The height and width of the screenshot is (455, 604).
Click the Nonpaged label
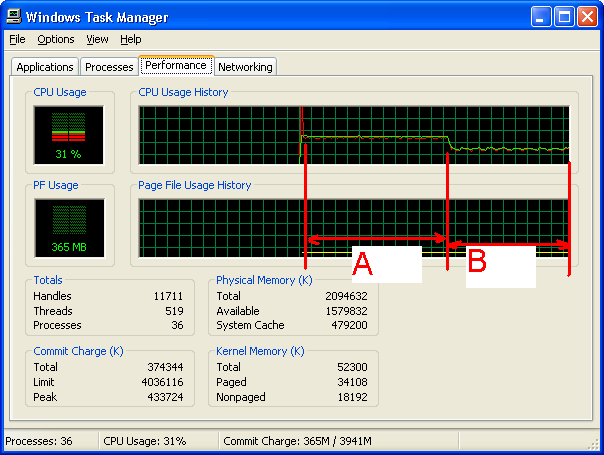coord(241,397)
